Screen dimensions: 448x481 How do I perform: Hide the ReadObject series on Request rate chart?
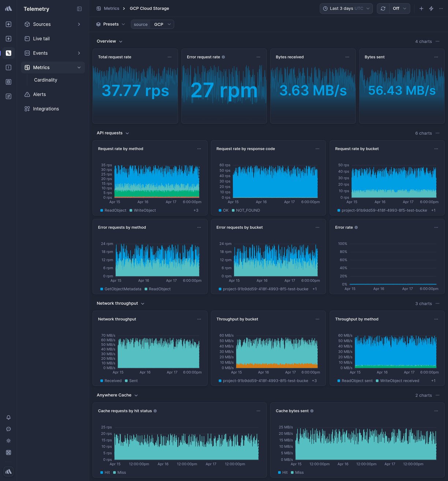(113, 210)
